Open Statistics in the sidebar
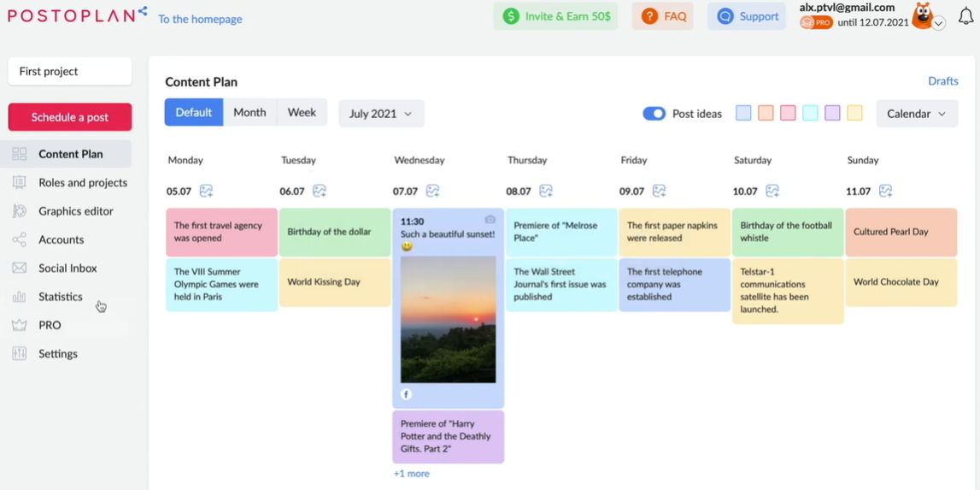Screen dimensions: 980x490 (60, 297)
